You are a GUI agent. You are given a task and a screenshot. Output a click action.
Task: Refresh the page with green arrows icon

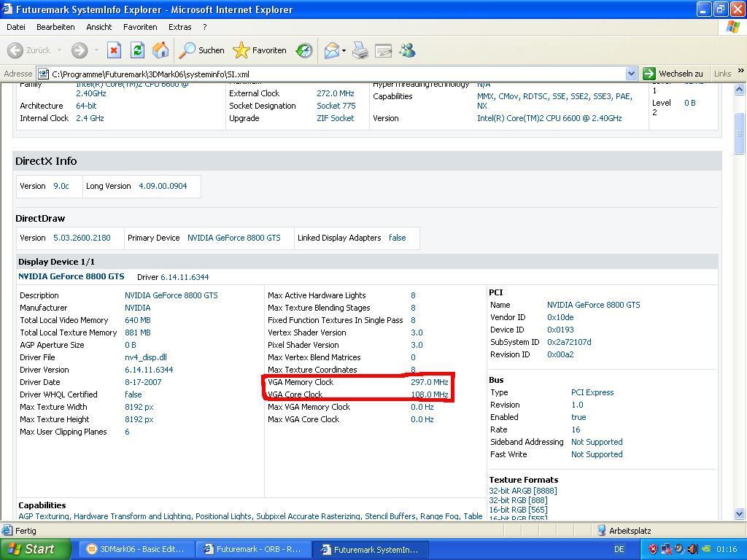click(137, 50)
